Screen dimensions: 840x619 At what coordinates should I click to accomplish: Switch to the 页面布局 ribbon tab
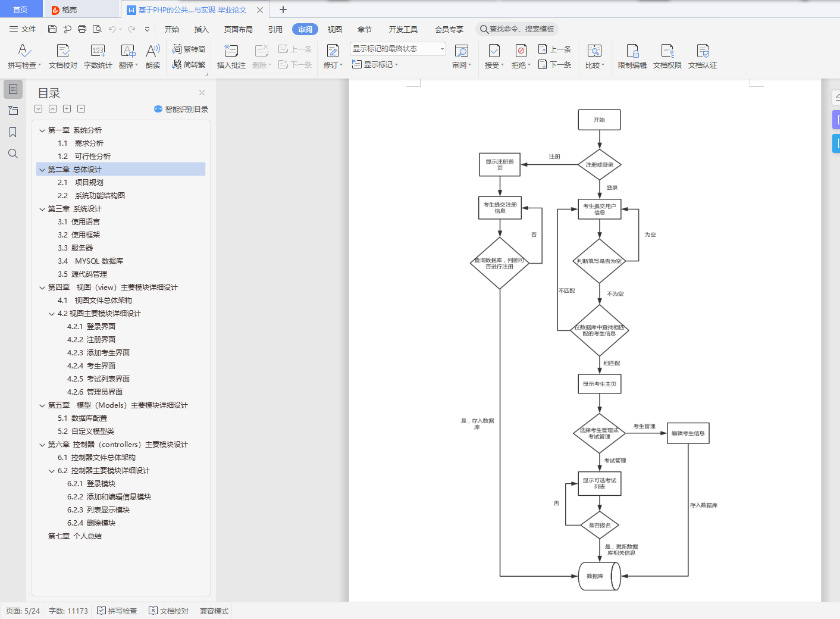click(239, 29)
